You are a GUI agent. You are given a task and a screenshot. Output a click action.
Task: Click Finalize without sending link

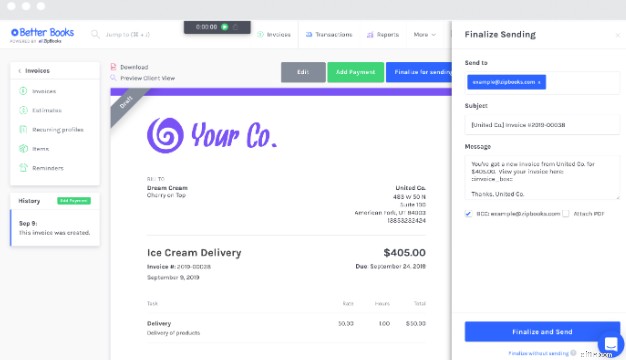[x=538, y=353]
